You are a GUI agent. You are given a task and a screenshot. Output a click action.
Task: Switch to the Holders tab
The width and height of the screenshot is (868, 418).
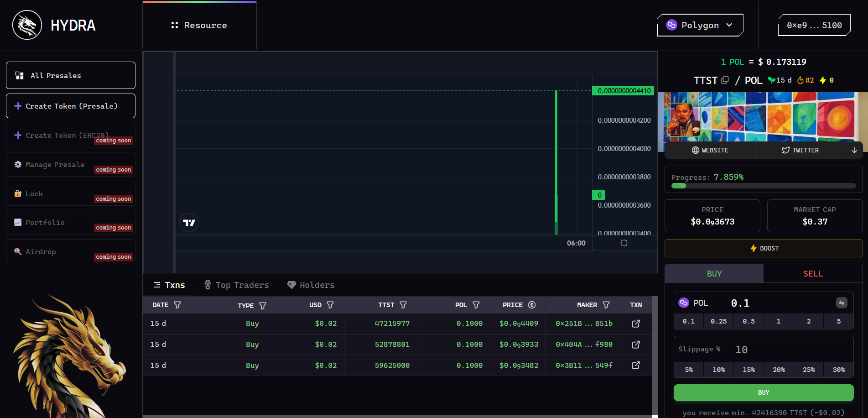pos(311,285)
